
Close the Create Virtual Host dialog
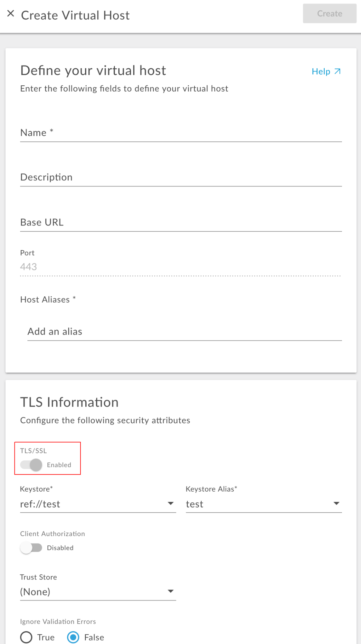11,14
